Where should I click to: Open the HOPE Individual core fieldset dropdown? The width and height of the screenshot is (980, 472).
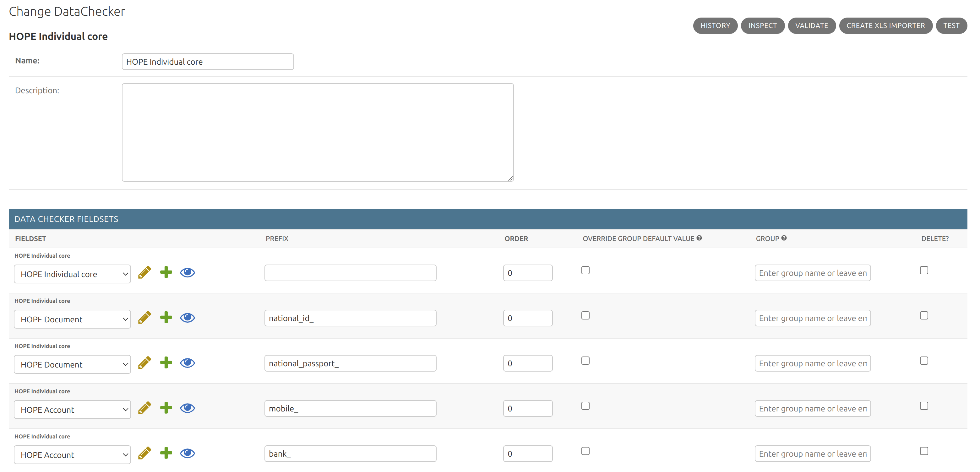tap(72, 274)
